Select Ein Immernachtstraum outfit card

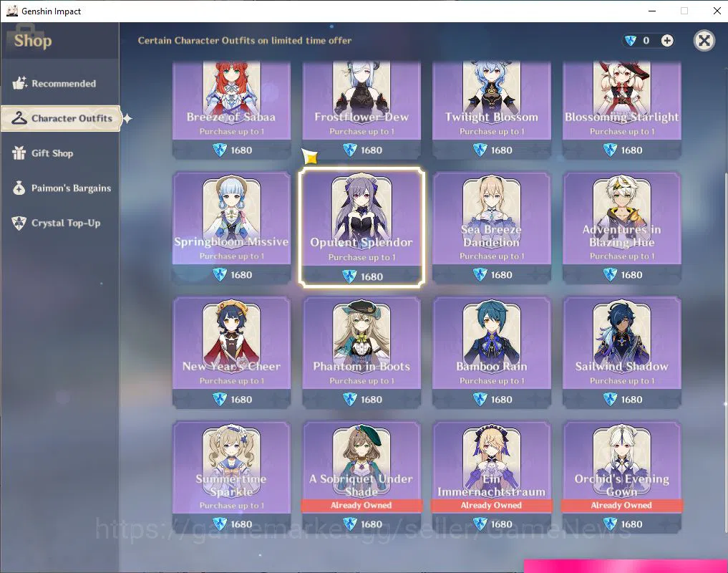[492, 477]
